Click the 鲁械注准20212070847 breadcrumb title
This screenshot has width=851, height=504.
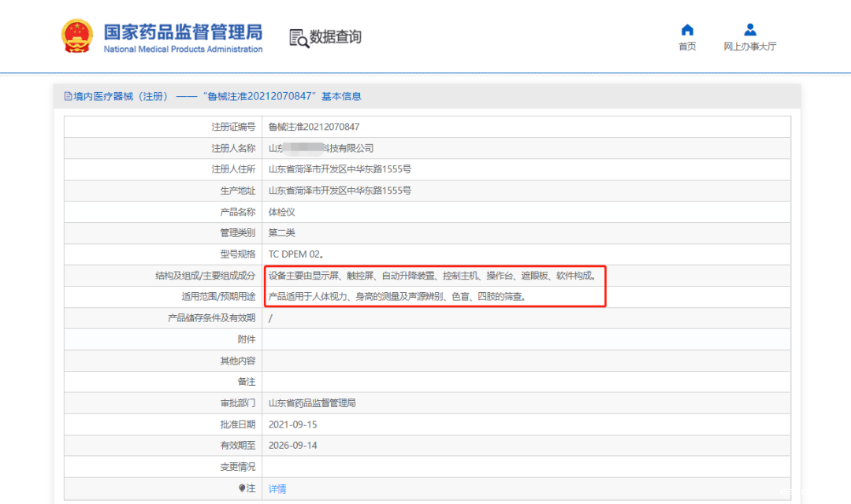260,95
